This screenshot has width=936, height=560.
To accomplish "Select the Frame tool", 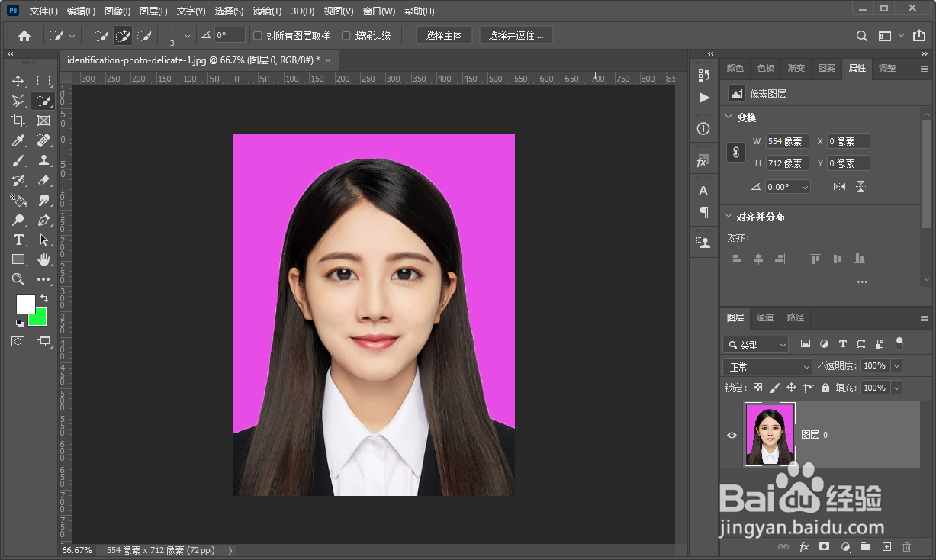I will coord(43,121).
